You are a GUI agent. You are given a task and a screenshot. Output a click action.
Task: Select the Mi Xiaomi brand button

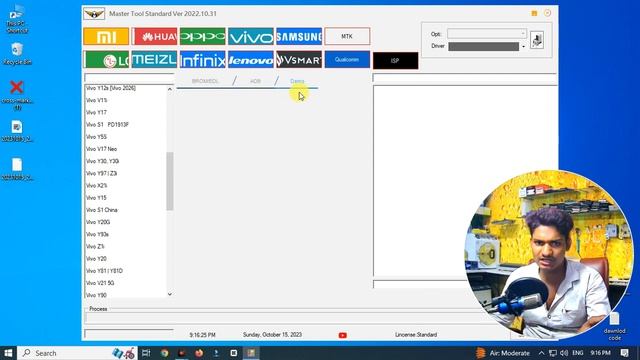pos(106,37)
